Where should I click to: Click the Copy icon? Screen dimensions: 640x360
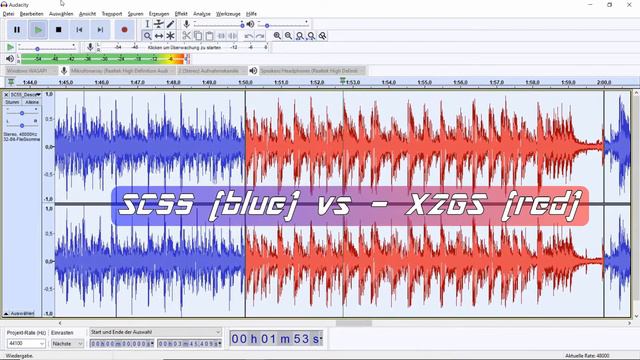click(198, 36)
